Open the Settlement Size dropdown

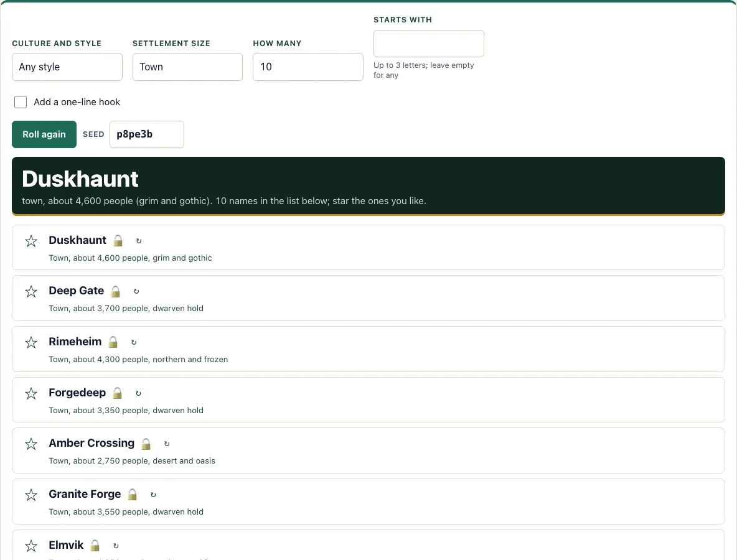(187, 67)
